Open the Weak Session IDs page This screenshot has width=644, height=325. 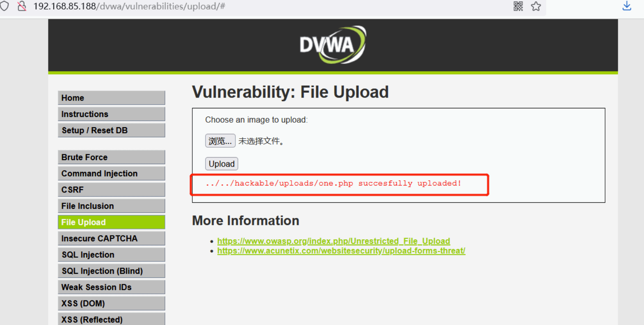pos(112,287)
